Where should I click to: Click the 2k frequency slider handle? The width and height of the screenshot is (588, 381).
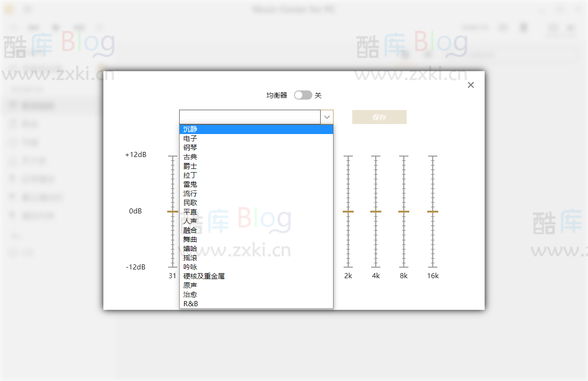(x=348, y=211)
